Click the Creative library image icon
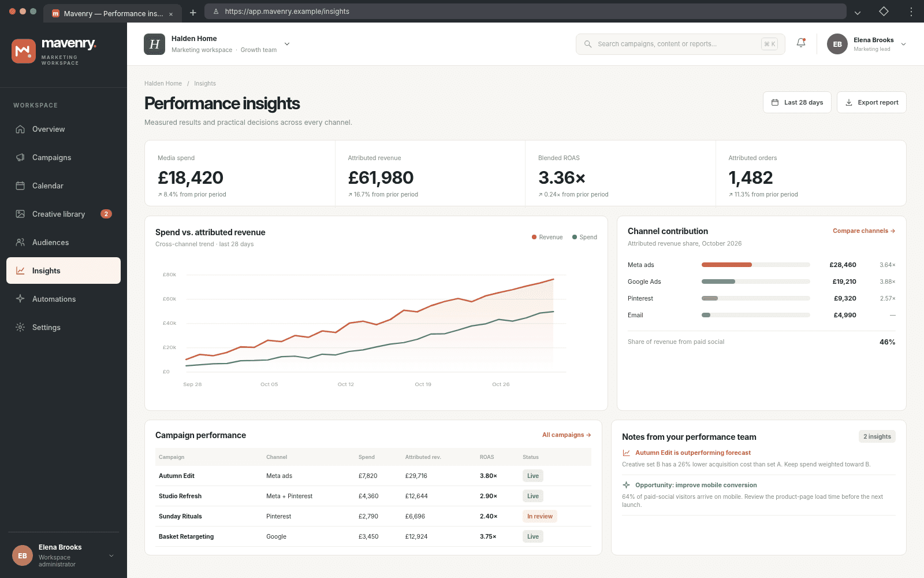924x578 pixels. 20,214
